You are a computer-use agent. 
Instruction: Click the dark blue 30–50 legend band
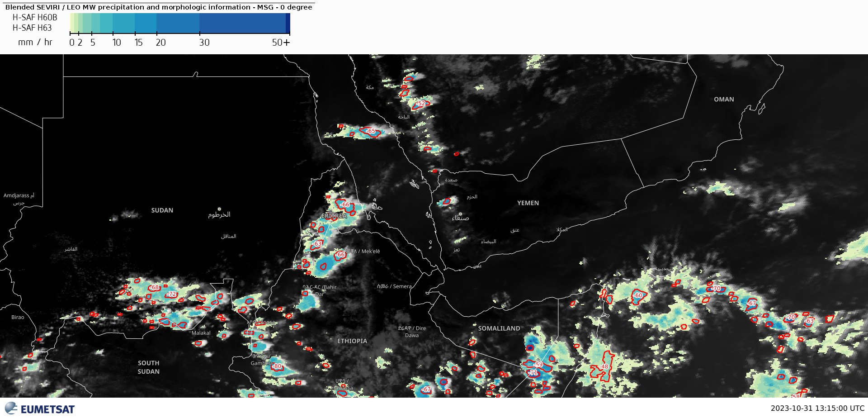242,23
